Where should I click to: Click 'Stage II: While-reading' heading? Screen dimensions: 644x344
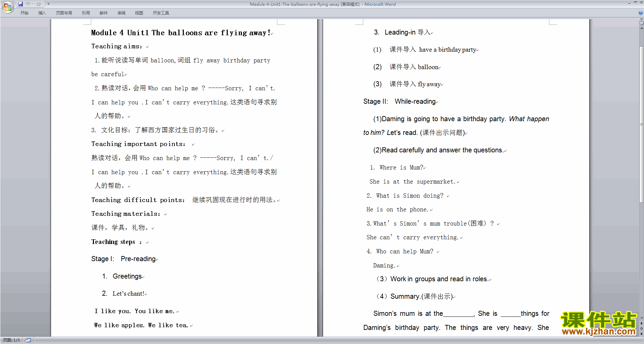(399, 102)
